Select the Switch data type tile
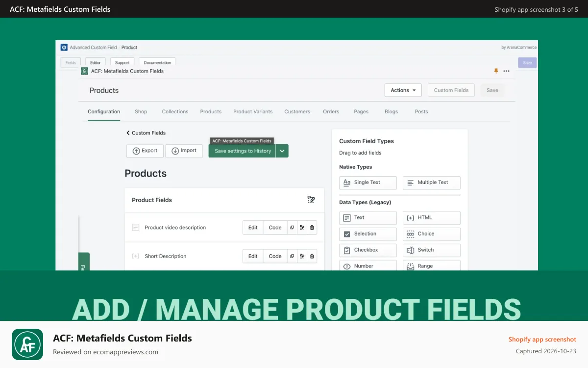This screenshot has height=368, width=588. click(x=432, y=250)
